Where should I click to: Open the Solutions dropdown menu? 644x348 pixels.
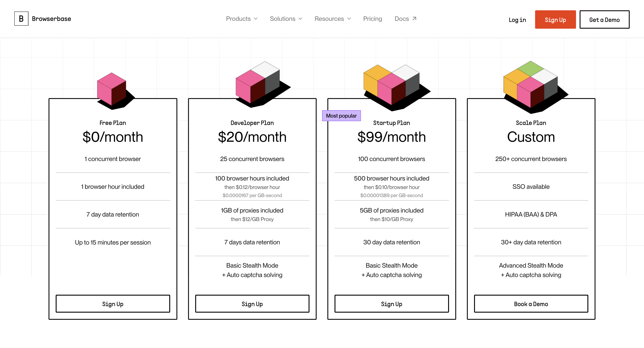[286, 19]
